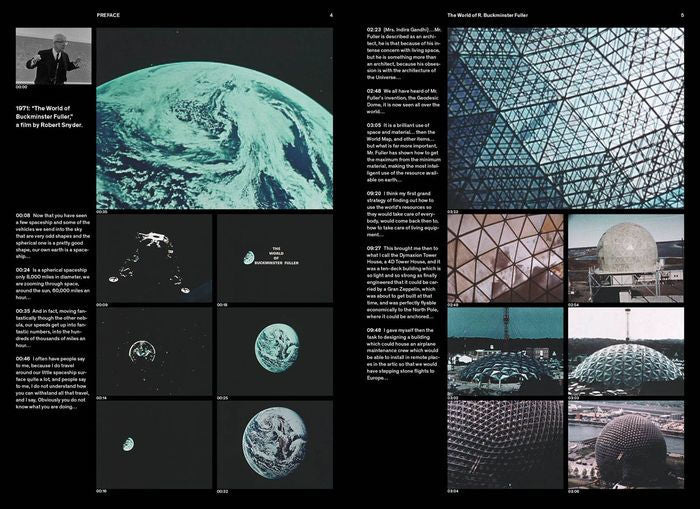Click the dark geodesic sphere lattice close-up still

pos(505,444)
